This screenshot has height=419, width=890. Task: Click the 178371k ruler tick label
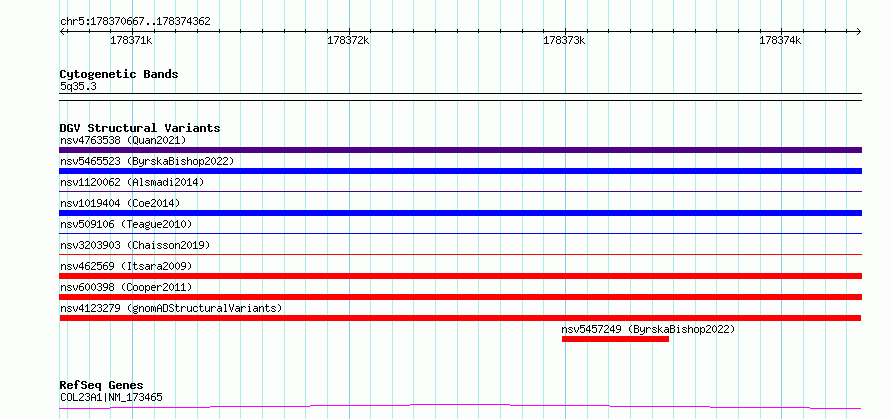pyautogui.click(x=131, y=40)
